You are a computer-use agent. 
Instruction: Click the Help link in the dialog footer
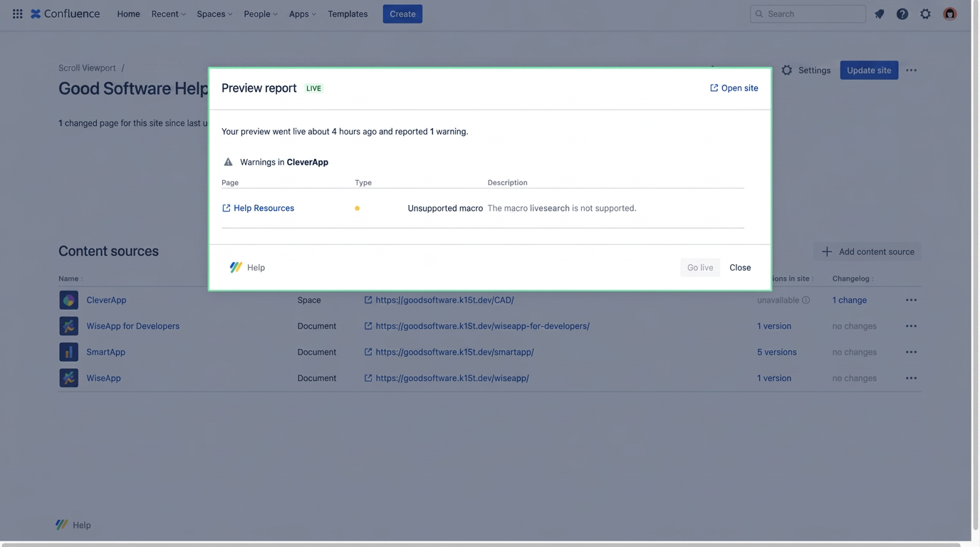256,267
